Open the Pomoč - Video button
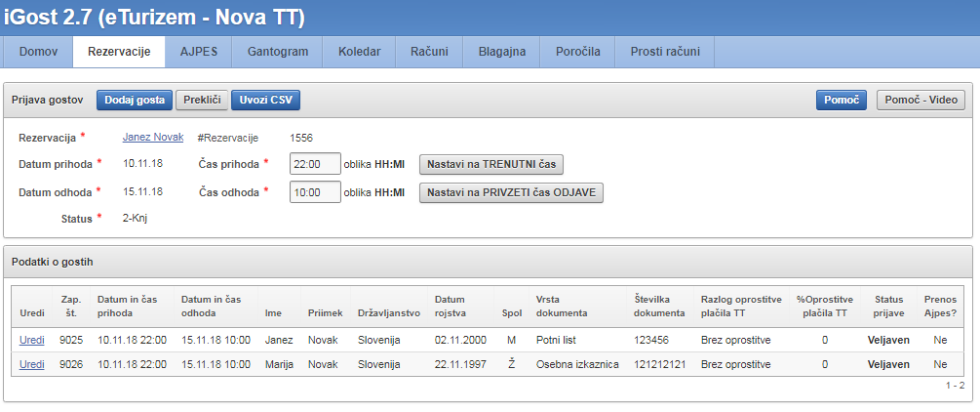 click(921, 100)
